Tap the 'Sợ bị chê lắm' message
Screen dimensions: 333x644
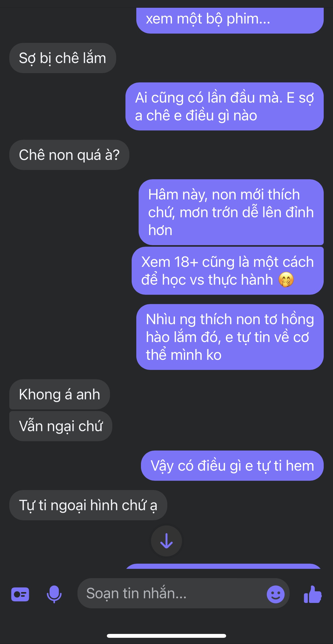(63, 58)
